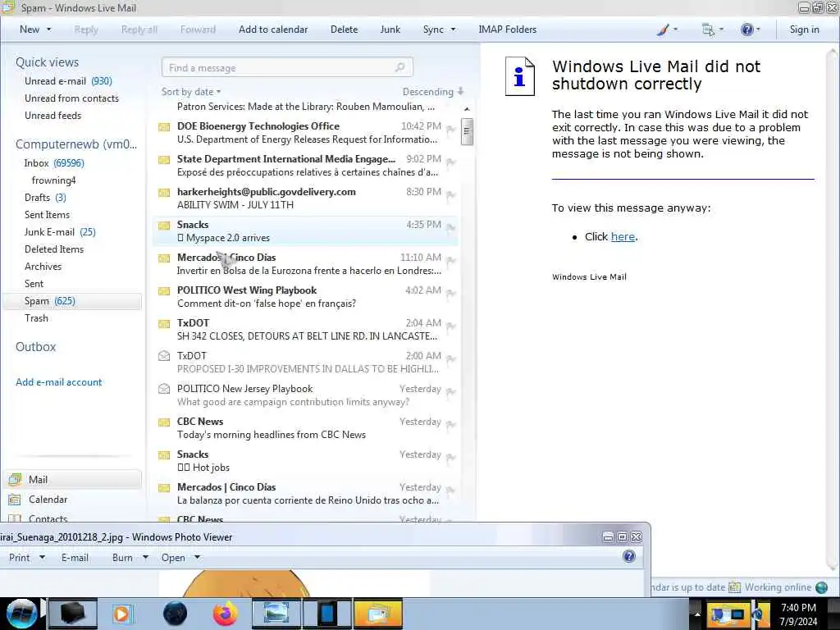Screen dimensions: 840x630
Task: Select Unread e-mail quick view
Action: [x=68, y=81]
